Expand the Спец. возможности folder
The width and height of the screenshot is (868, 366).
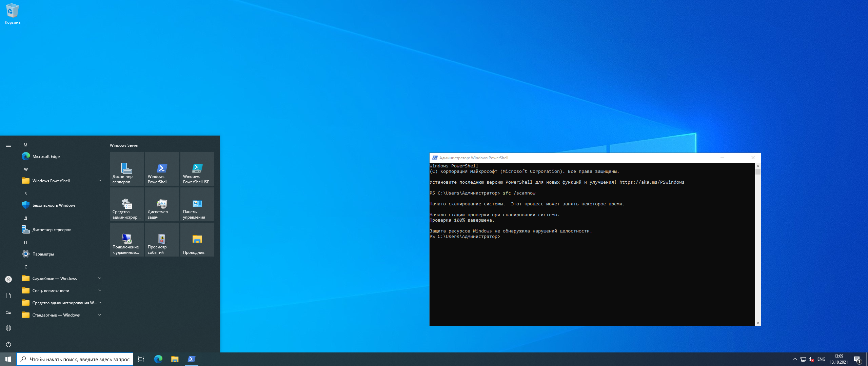tap(61, 291)
